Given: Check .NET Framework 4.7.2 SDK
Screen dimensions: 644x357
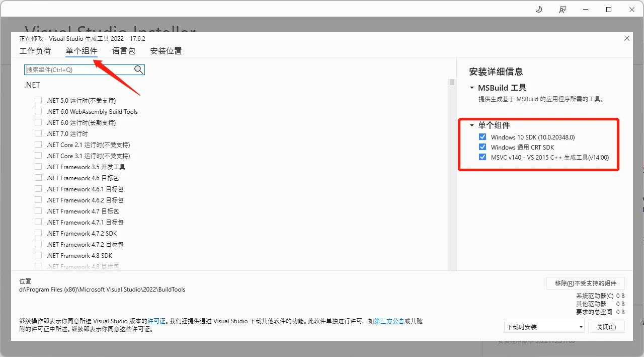Looking at the screenshot, I should 38,233.
